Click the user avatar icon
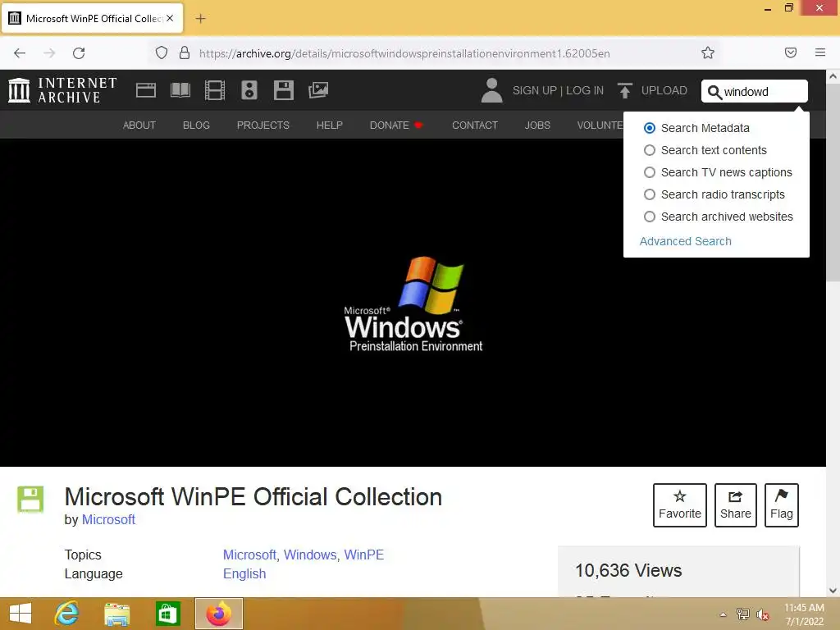 (x=491, y=90)
